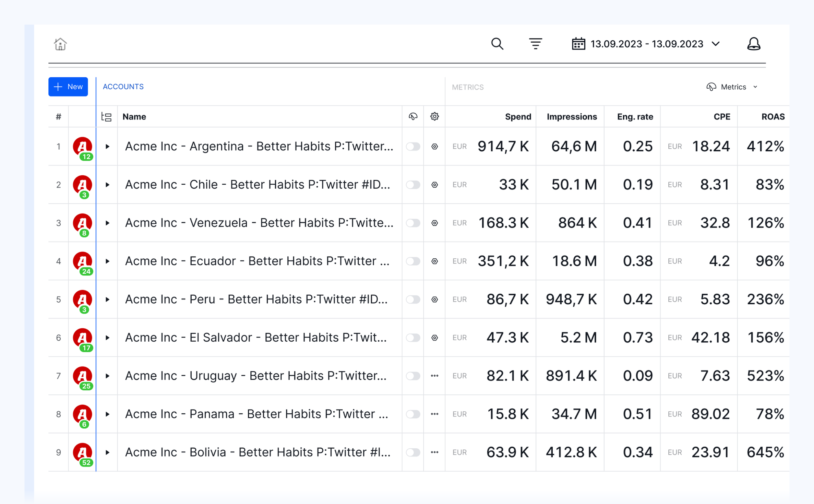Open the date range dropdown

646,44
